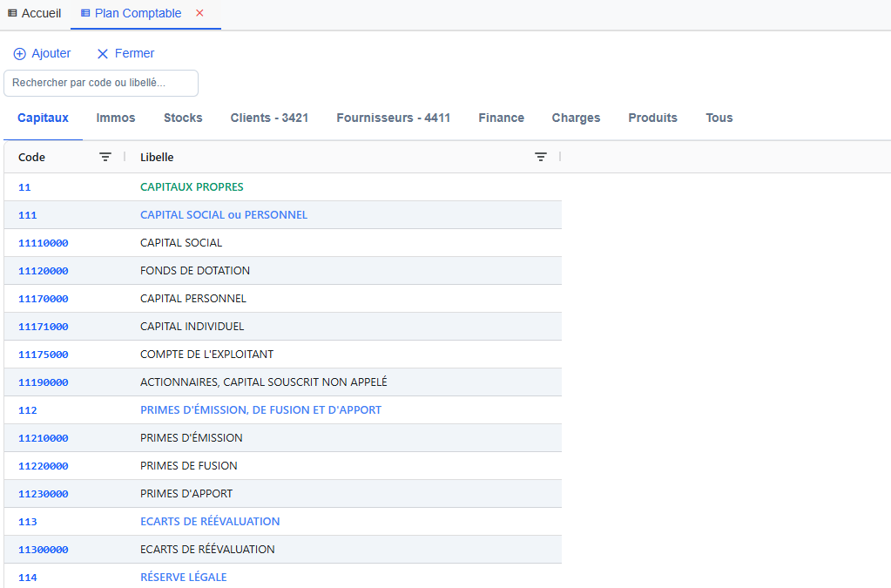This screenshot has width=891, height=588.
Task: Switch to the Charges tab
Action: 576,118
